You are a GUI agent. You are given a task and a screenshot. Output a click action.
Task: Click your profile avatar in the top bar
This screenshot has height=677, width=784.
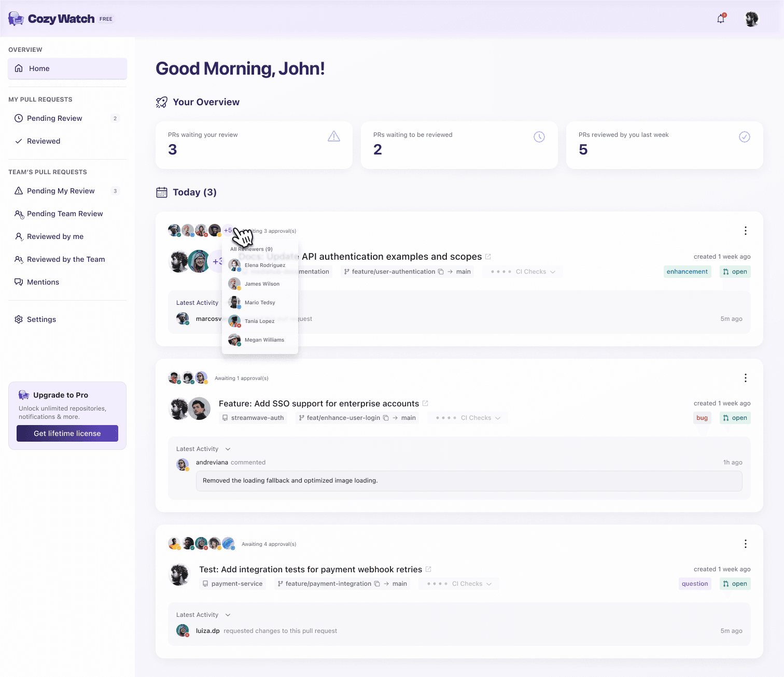coord(751,18)
